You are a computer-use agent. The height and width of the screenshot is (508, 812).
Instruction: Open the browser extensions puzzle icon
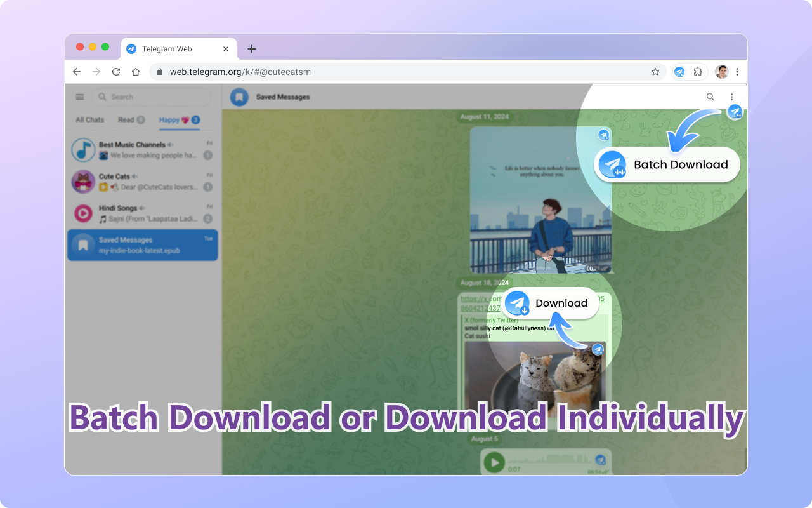pos(698,72)
